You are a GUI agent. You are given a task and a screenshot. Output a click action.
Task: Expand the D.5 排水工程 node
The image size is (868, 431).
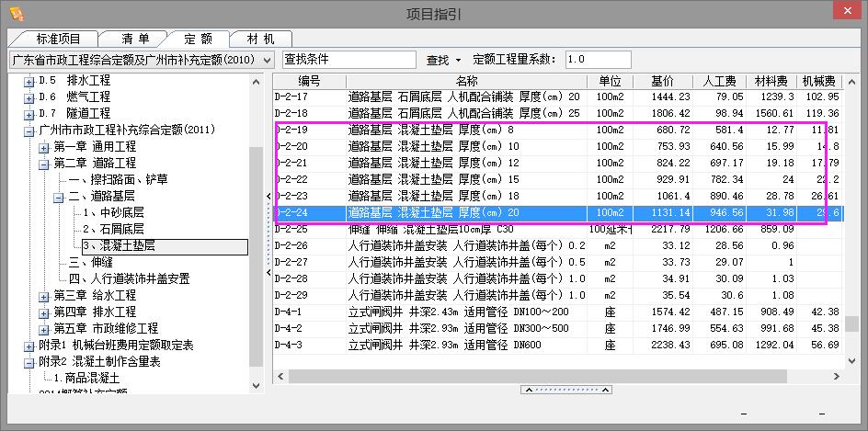[x=29, y=82]
